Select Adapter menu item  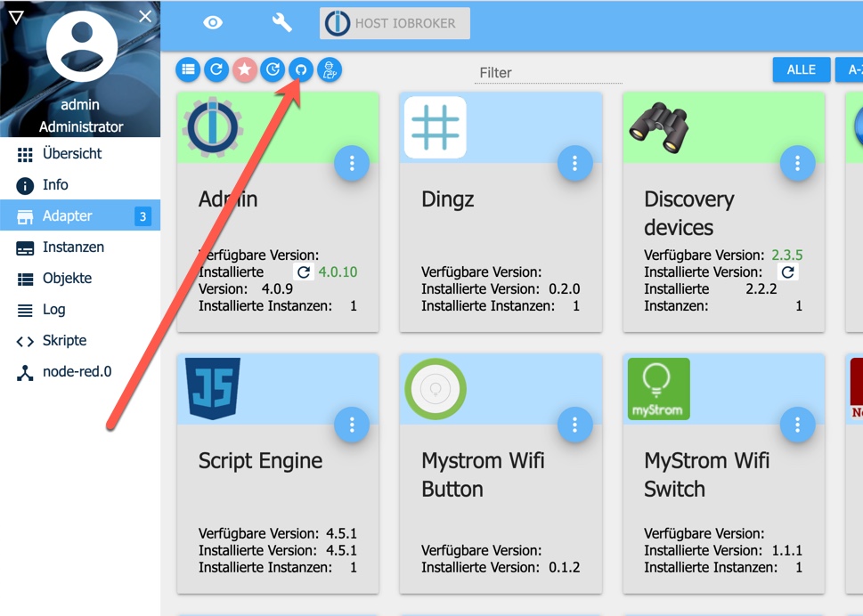click(80, 215)
